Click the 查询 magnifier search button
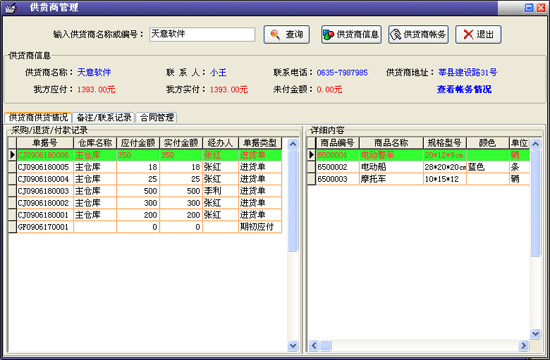Viewport: 550px width, 360px height. pos(286,34)
